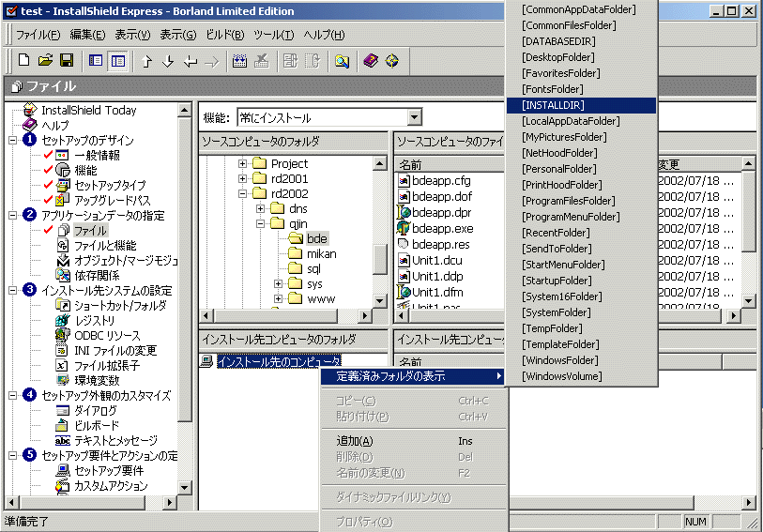Image resolution: width=763 pixels, height=532 pixels.
Task: Click the purple help book toolbar icon
Action: [371, 61]
